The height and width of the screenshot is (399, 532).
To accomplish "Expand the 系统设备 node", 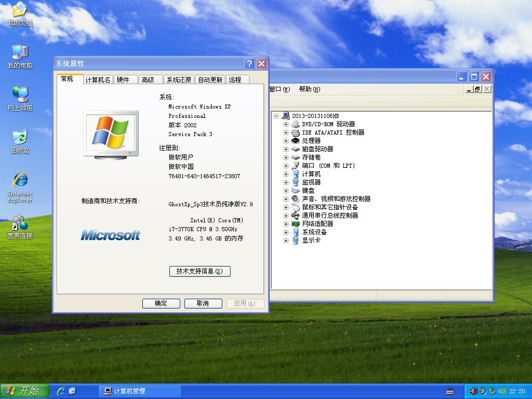I will [x=286, y=232].
